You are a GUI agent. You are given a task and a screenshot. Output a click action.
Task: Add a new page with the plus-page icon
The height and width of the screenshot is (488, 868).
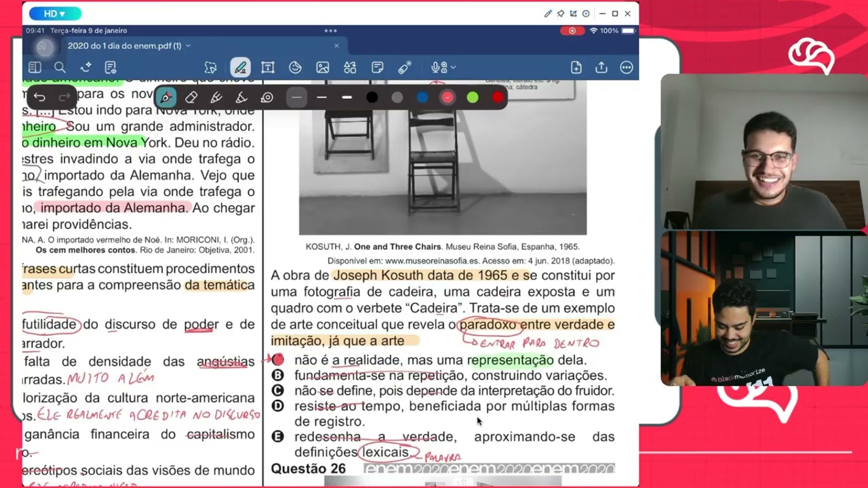tap(576, 68)
